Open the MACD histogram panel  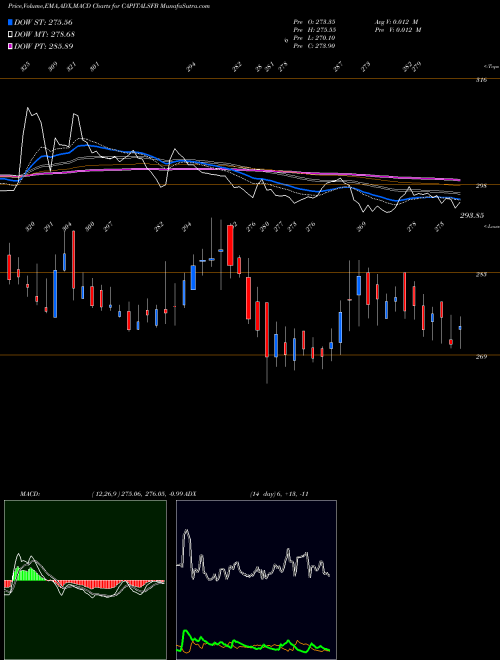click(x=85, y=580)
